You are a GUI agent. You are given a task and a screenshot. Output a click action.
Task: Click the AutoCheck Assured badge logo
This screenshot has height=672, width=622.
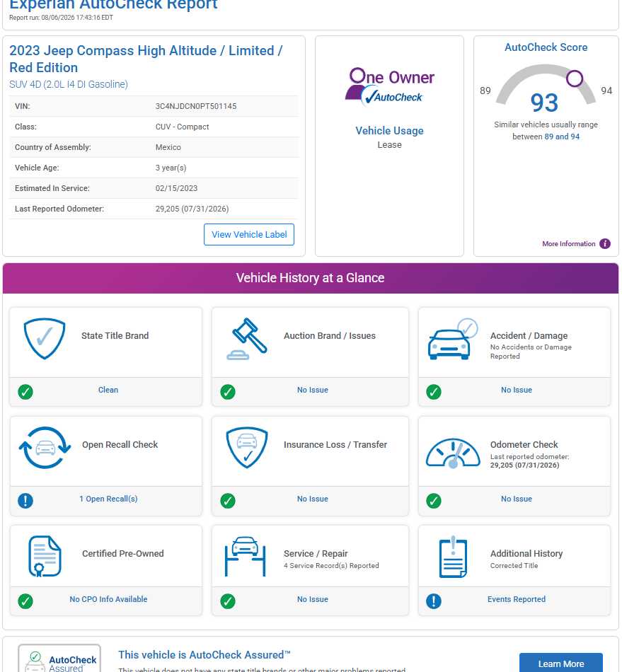pos(59,659)
